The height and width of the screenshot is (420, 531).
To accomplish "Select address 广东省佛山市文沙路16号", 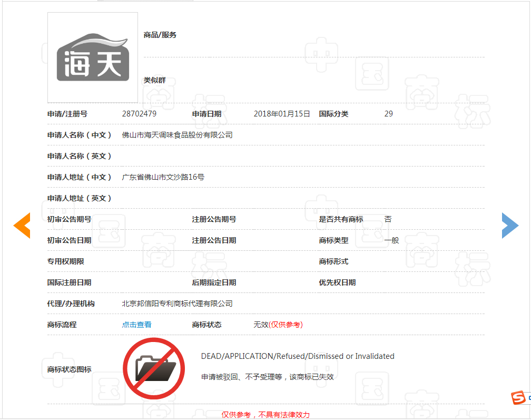I will [160, 177].
